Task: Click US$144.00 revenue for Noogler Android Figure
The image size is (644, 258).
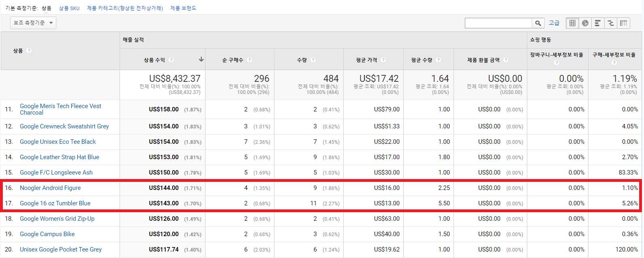Action: coord(164,188)
